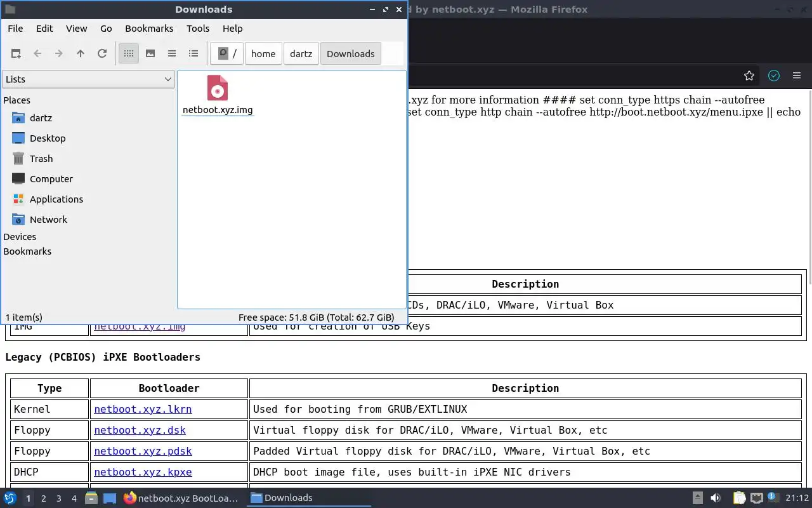Switch to virtual desktop 3
Viewport: 812px width, 508px height.
click(x=58, y=498)
